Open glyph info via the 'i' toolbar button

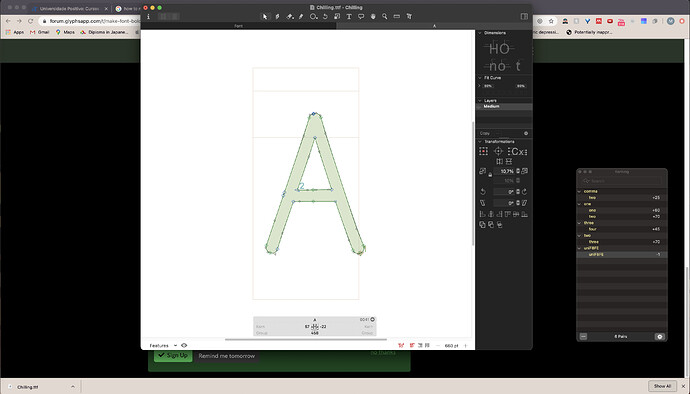point(148,16)
